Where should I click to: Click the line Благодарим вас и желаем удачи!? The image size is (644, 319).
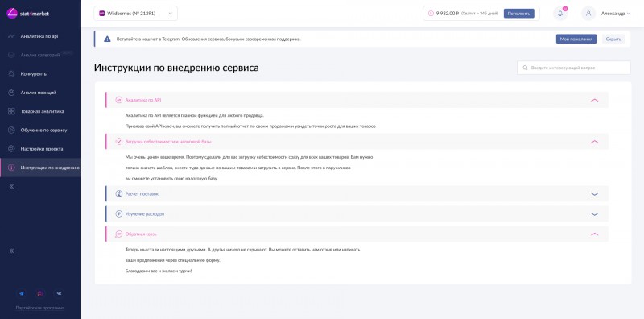(159, 271)
